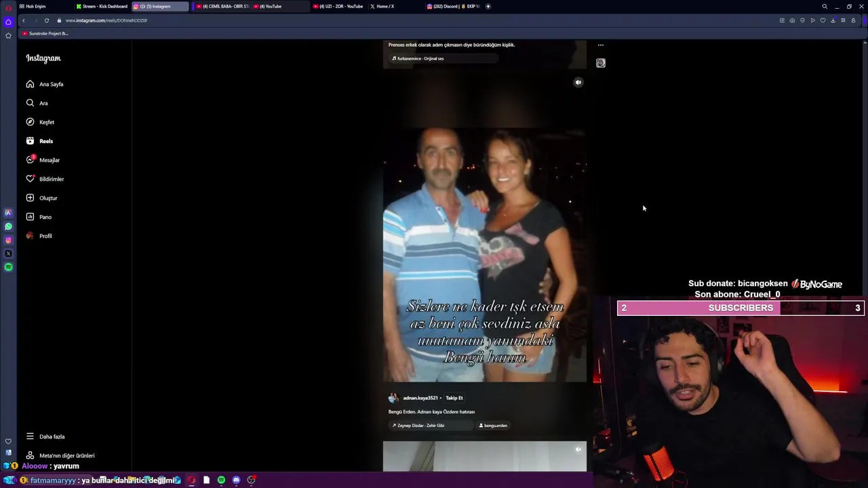Open Instagram in Opera sidebar

tap(8, 240)
